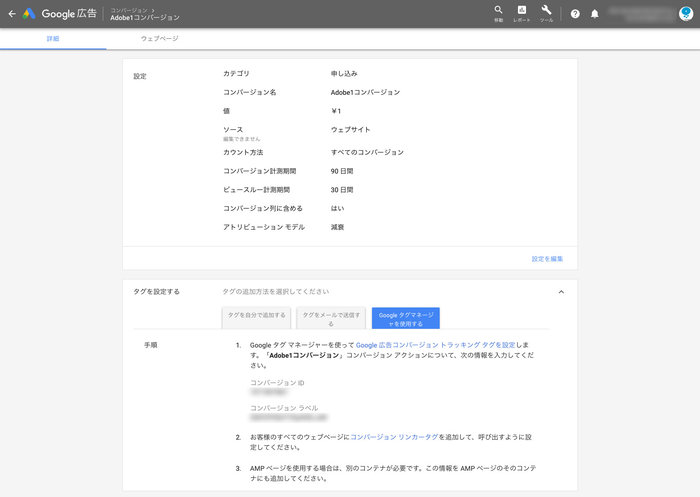Open the search (移動) icon
700x497 pixels.
point(498,12)
